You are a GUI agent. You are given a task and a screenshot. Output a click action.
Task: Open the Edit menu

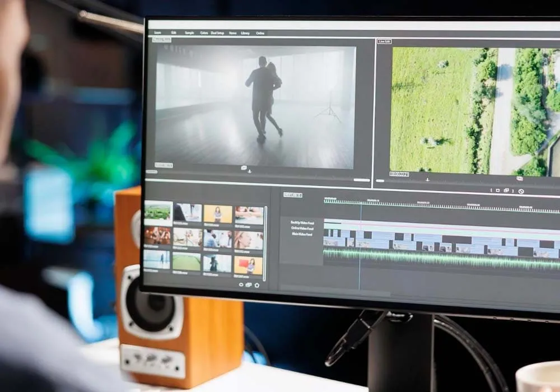coord(174,33)
